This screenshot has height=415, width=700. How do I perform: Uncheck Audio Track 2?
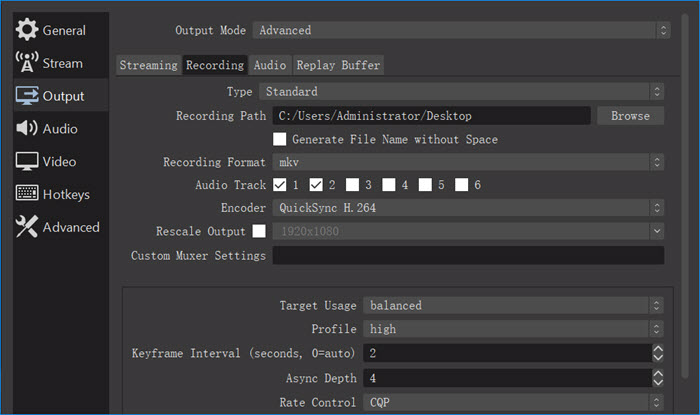pyautogui.click(x=316, y=185)
